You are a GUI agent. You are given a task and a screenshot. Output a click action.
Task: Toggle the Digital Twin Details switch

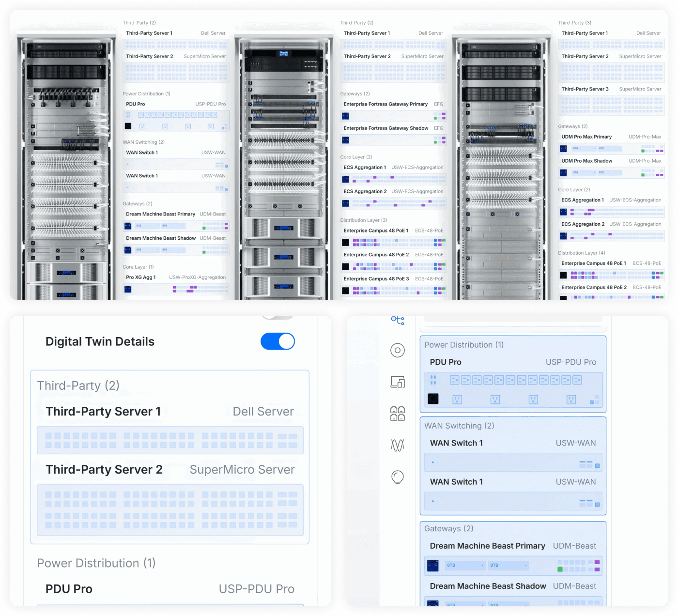[x=277, y=341]
